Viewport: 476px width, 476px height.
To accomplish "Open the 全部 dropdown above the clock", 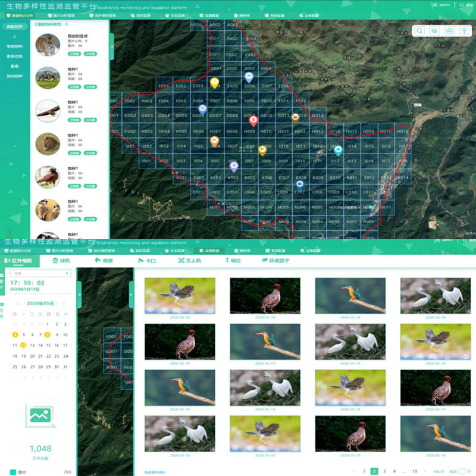I will (40, 274).
